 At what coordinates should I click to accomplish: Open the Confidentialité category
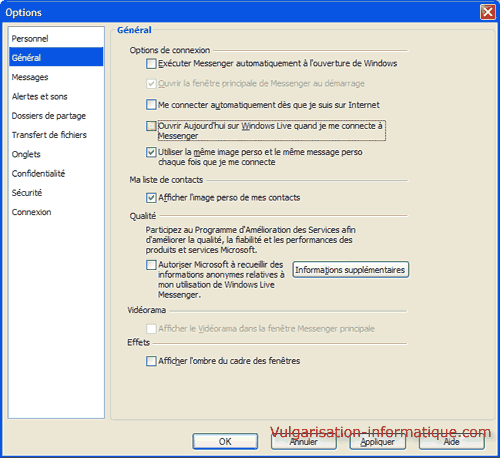coord(56,173)
